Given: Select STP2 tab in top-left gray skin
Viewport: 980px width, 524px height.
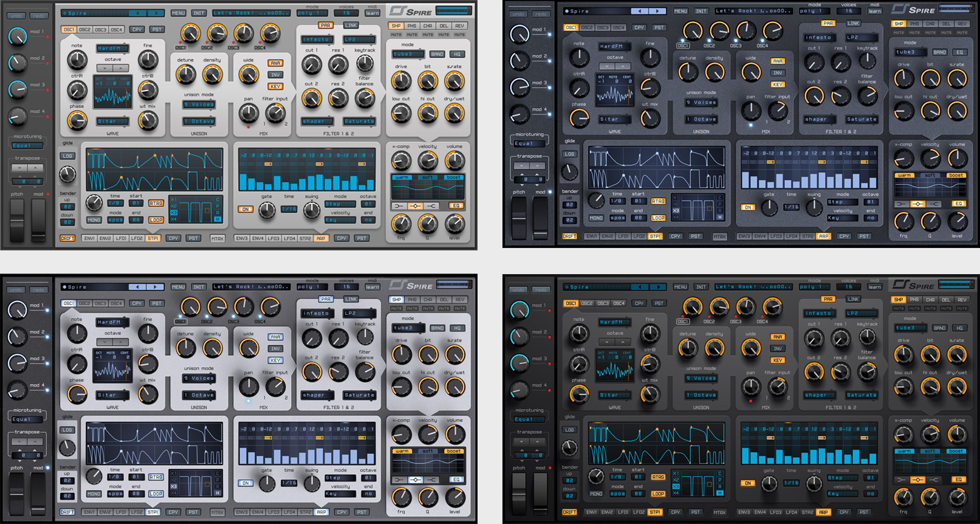Looking at the screenshot, I should [305, 238].
